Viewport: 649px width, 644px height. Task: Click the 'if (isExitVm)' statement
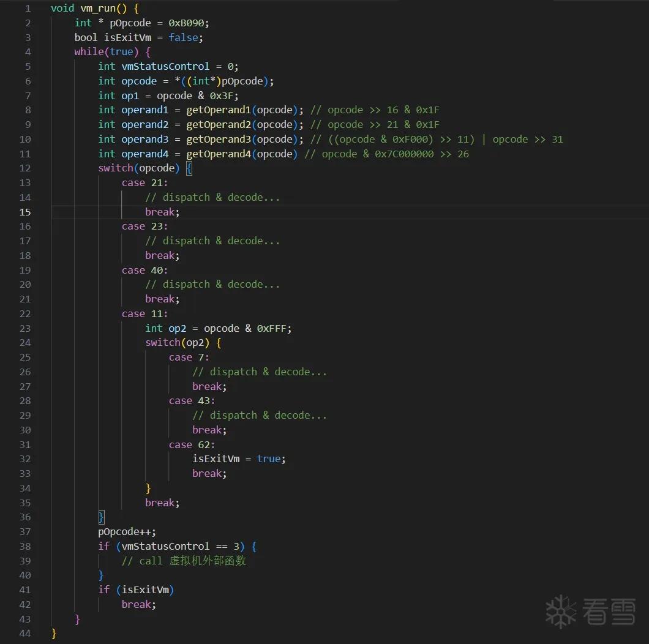coord(136,590)
